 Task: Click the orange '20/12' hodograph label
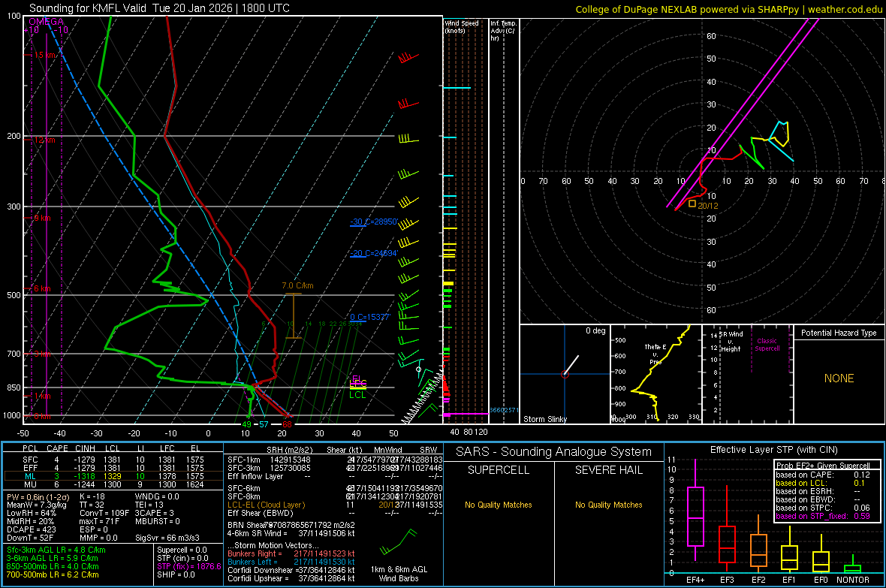708,206
